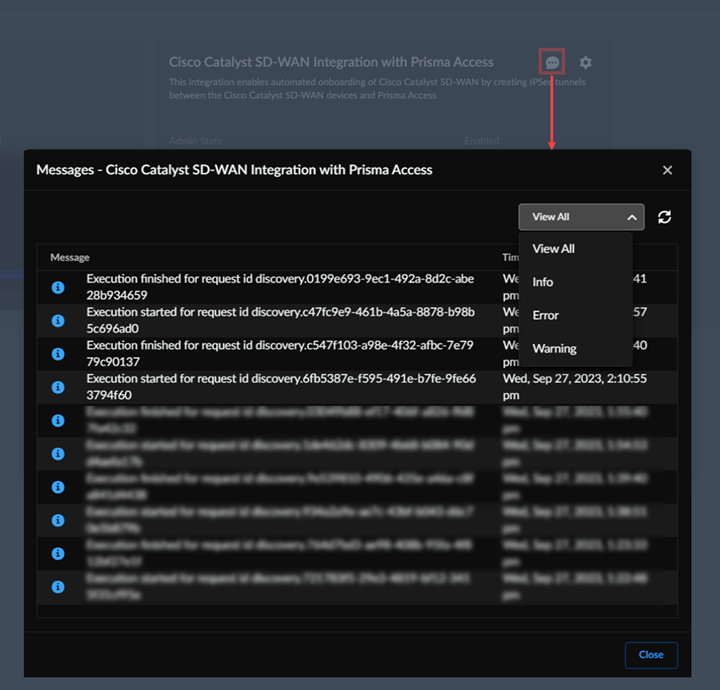
Task: Click the messages chat bubble icon
Action: pos(551,62)
